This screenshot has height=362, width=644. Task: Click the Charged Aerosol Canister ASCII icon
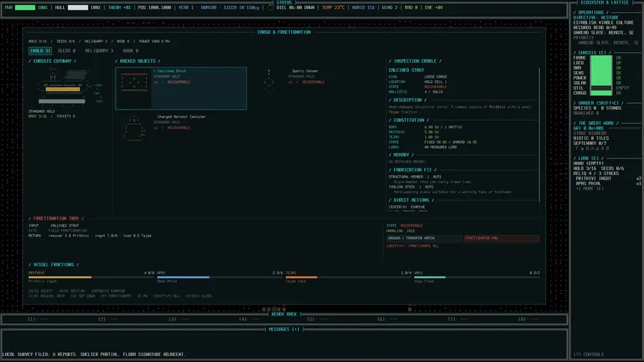134,129
